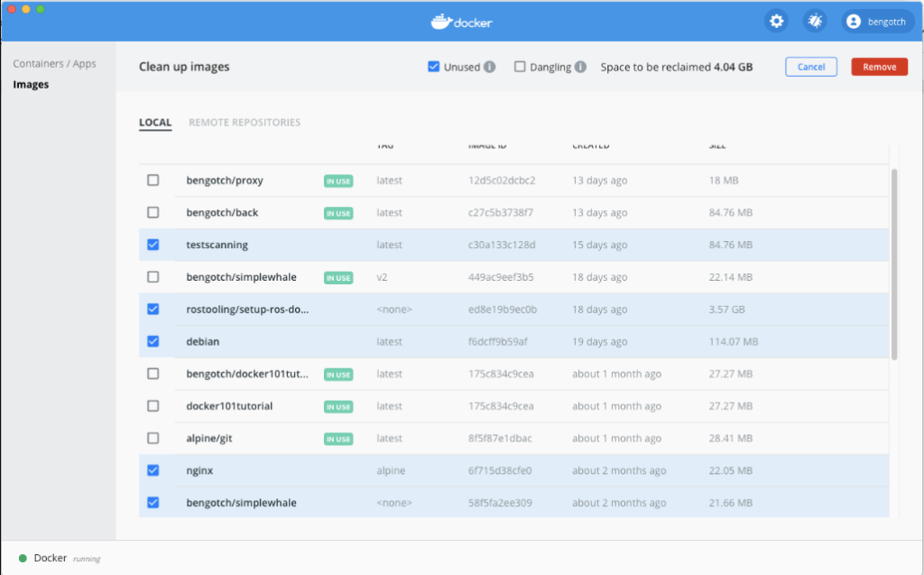
Task: Click IN USE badge on alpine/git
Action: (x=338, y=439)
